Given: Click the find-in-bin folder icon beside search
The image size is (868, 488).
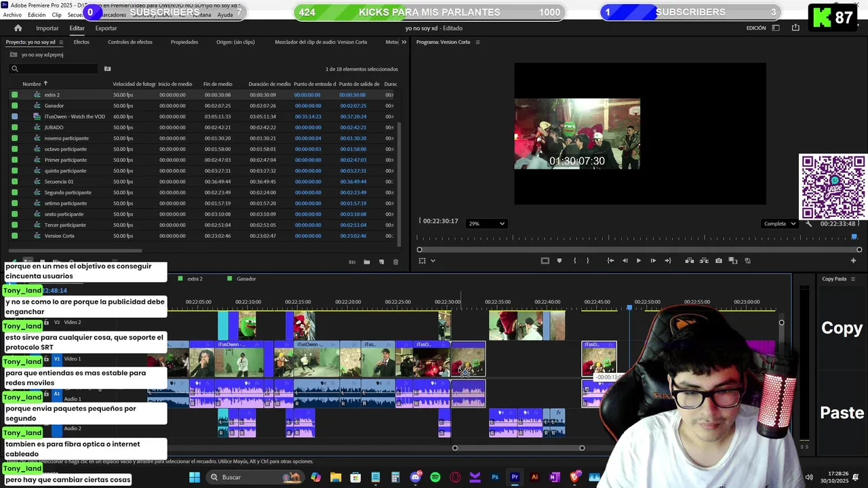Looking at the screenshot, I should pyautogui.click(x=107, y=68).
